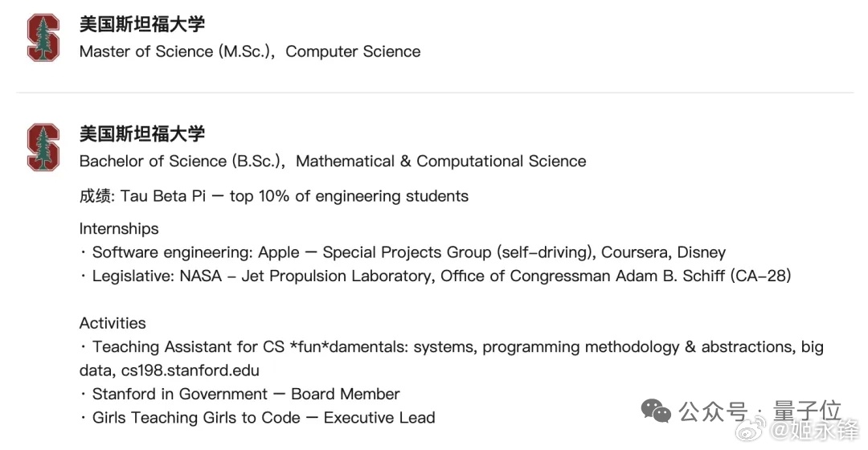Click the Tau Beta Pi grade line
Image resolution: width=868 pixels, height=450 pixels.
pos(273,196)
